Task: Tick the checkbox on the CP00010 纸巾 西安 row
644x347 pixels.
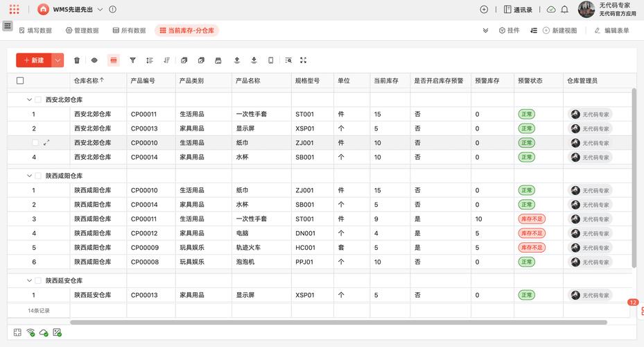Action: pyautogui.click(x=35, y=143)
